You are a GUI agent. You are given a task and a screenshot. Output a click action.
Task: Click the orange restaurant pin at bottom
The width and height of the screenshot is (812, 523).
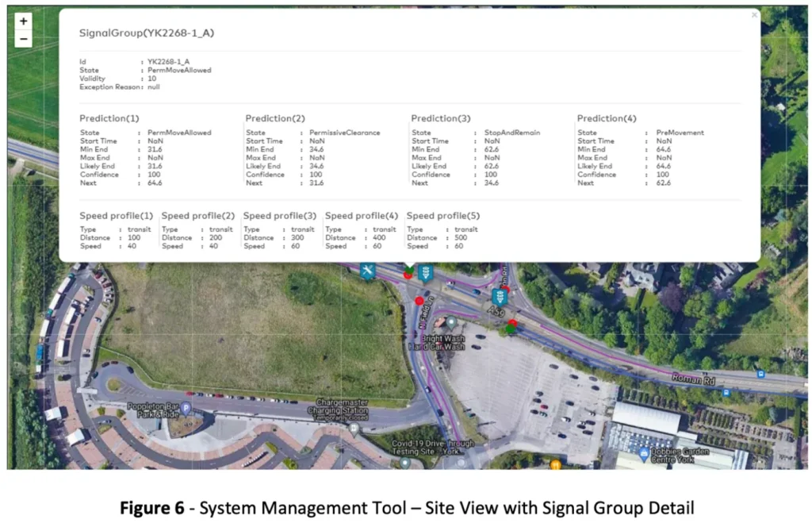point(557,463)
